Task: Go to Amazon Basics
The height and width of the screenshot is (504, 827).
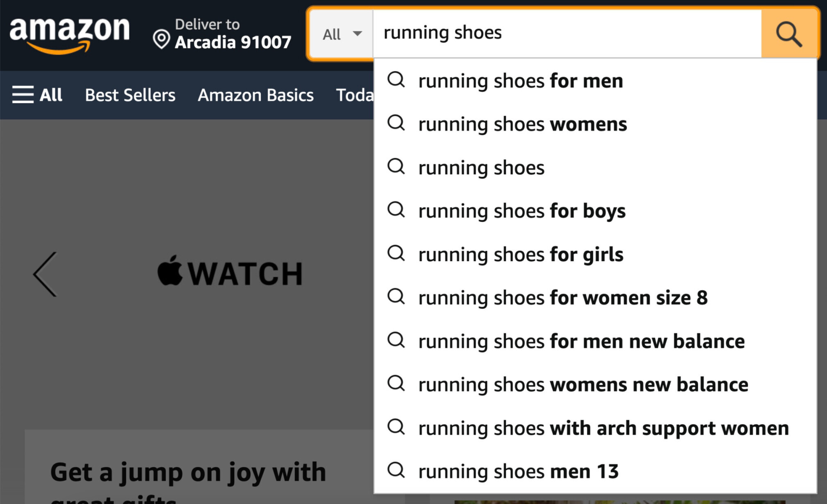Action: [x=255, y=95]
